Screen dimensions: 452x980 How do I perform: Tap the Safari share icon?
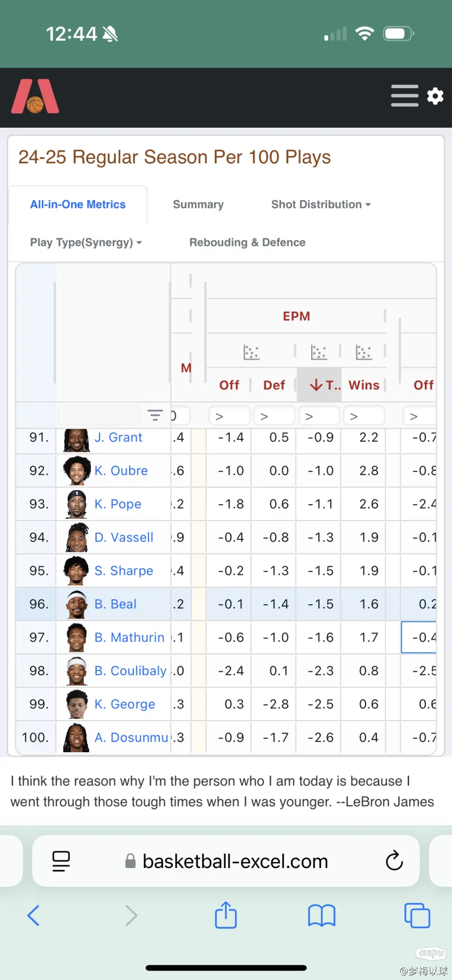click(225, 915)
